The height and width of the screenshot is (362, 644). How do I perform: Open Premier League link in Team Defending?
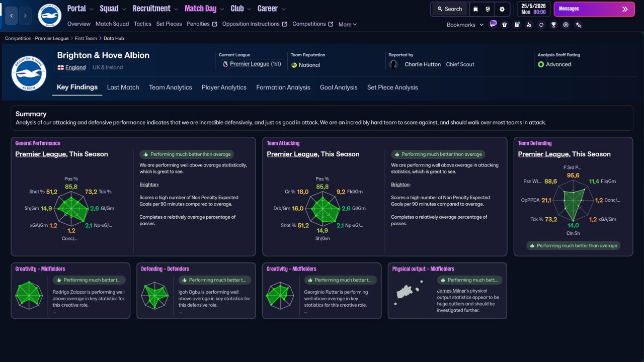coord(543,154)
